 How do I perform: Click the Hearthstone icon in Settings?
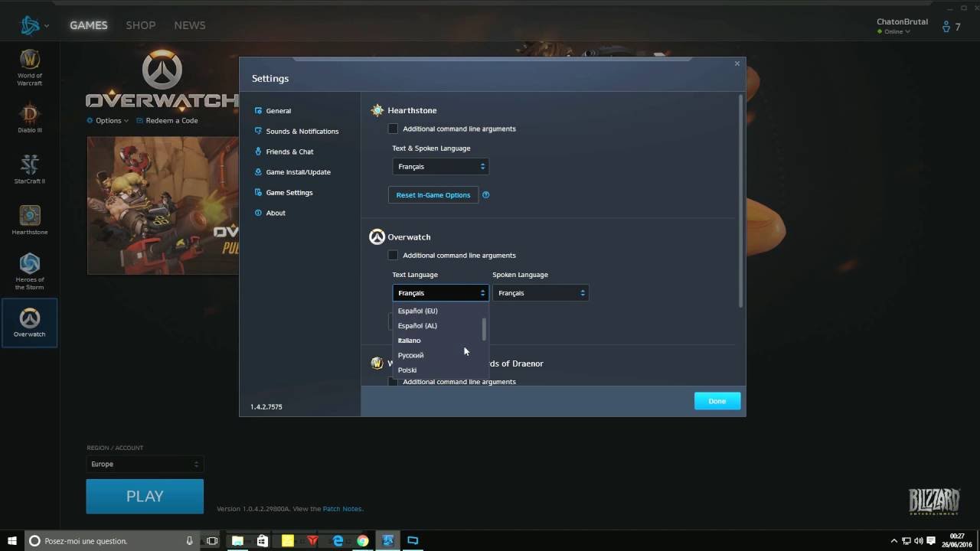377,110
